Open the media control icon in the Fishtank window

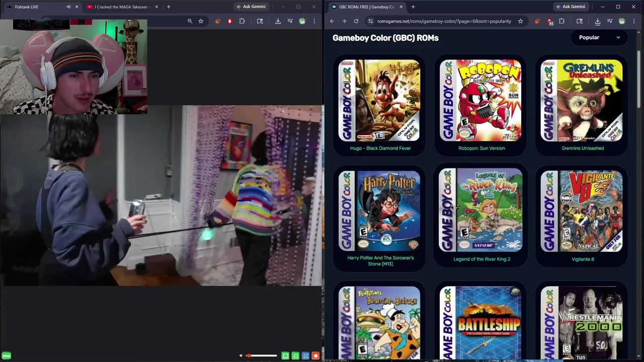(290, 21)
